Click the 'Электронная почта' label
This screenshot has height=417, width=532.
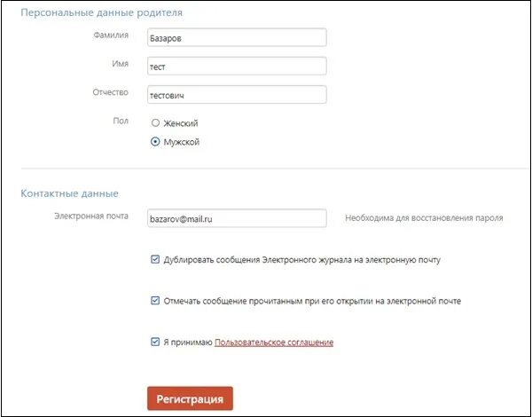click(93, 216)
